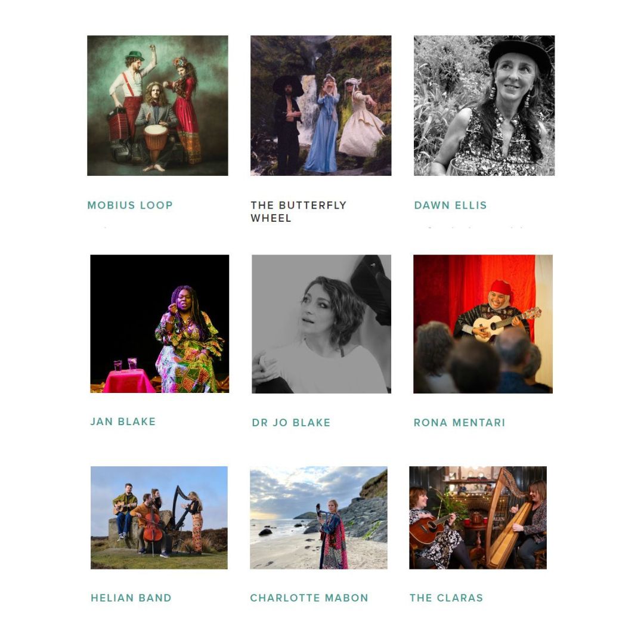This screenshot has height=644, width=644.
Task: View Charlotte Mabon beach photo
Action: [318, 518]
